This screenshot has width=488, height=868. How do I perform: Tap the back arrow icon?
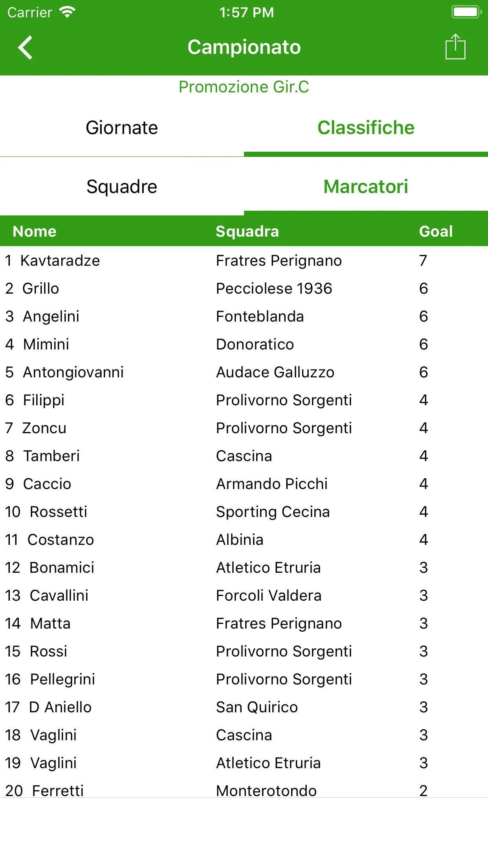(x=25, y=48)
